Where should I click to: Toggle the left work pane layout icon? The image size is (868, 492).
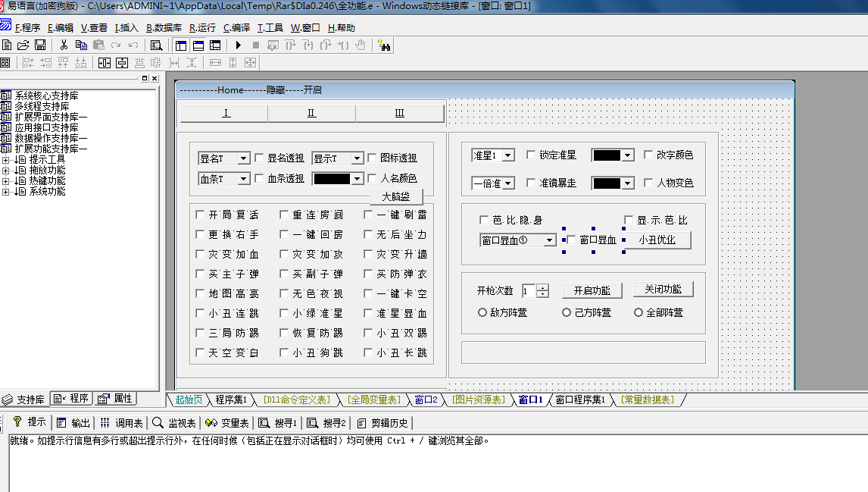(x=180, y=45)
